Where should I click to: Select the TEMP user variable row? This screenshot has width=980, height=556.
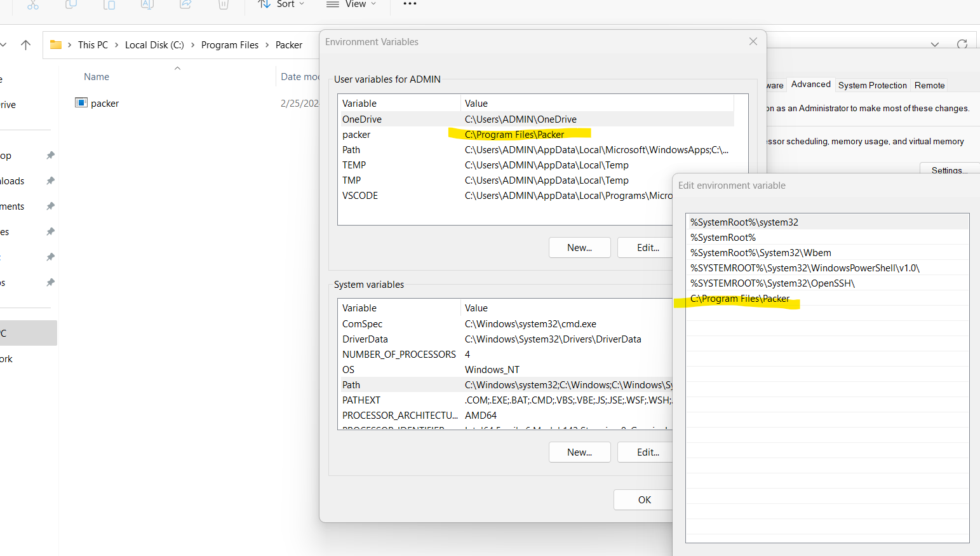click(x=537, y=165)
